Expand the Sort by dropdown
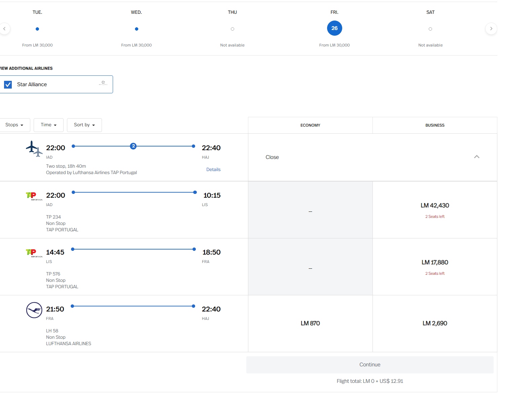The height and width of the screenshot is (396, 532). pos(84,125)
